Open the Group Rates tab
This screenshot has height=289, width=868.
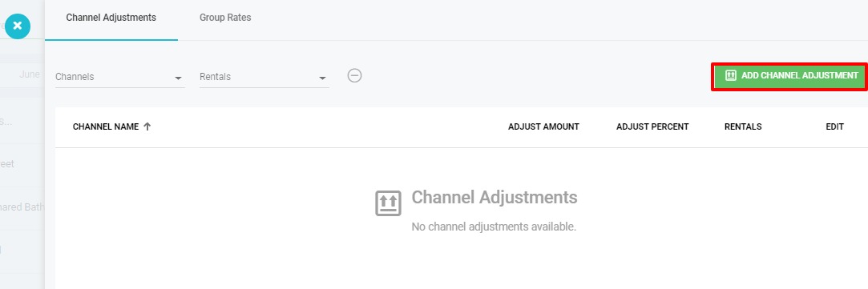click(225, 18)
